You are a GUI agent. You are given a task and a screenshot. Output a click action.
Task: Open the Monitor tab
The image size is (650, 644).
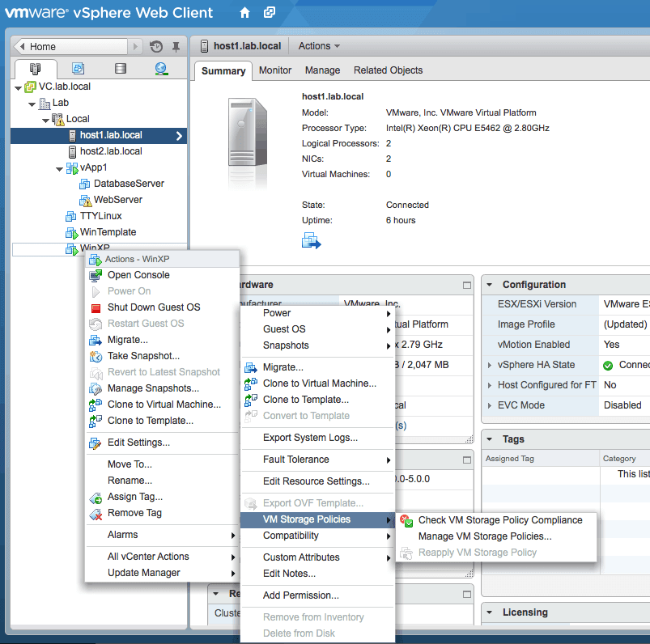pyautogui.click(x=275, y=70)
